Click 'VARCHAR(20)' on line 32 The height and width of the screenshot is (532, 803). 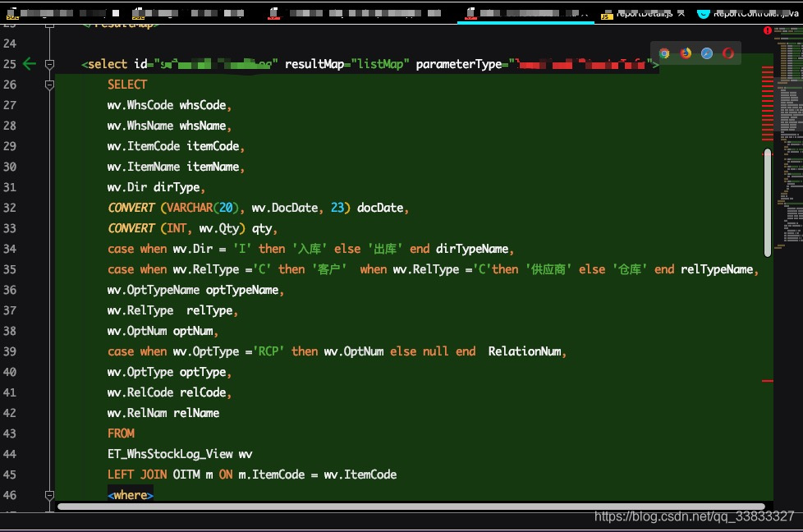click(x=203, y=208)
